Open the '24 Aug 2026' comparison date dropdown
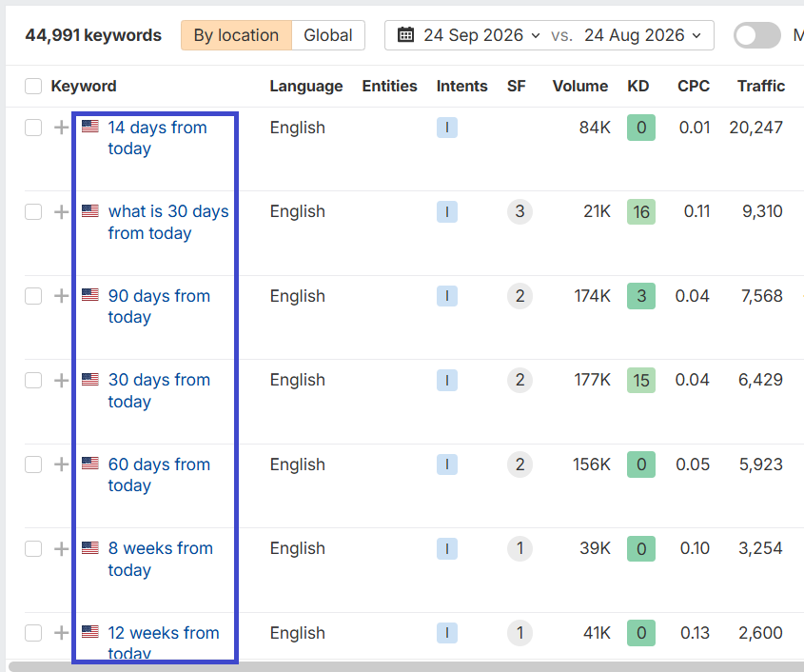This screenshot has width=804, height=672. [642, 35]
